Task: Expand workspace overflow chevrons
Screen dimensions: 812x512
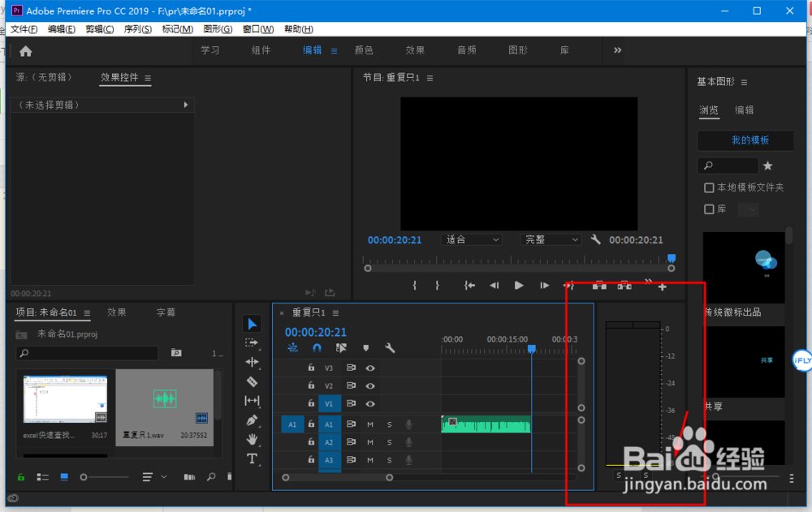Action: point(617,50)
